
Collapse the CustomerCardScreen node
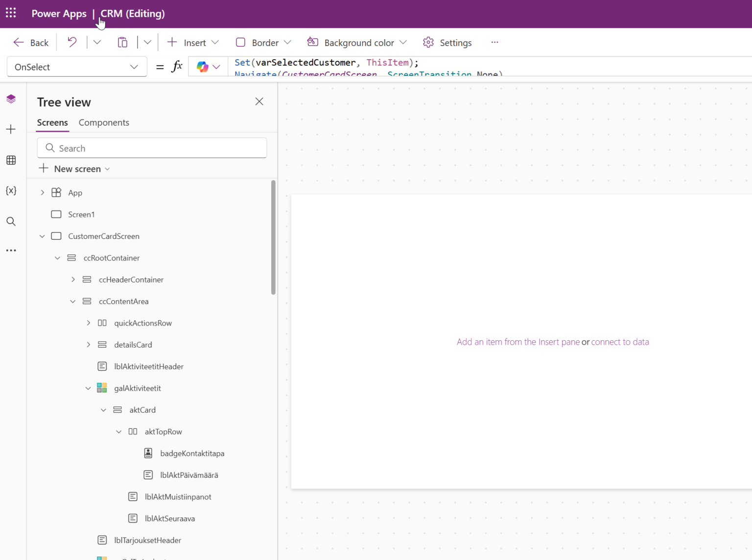coord(42,236)
